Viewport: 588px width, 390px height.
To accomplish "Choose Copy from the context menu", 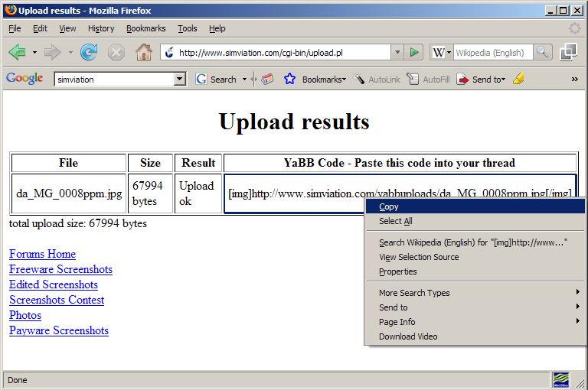I will [389, 206].
